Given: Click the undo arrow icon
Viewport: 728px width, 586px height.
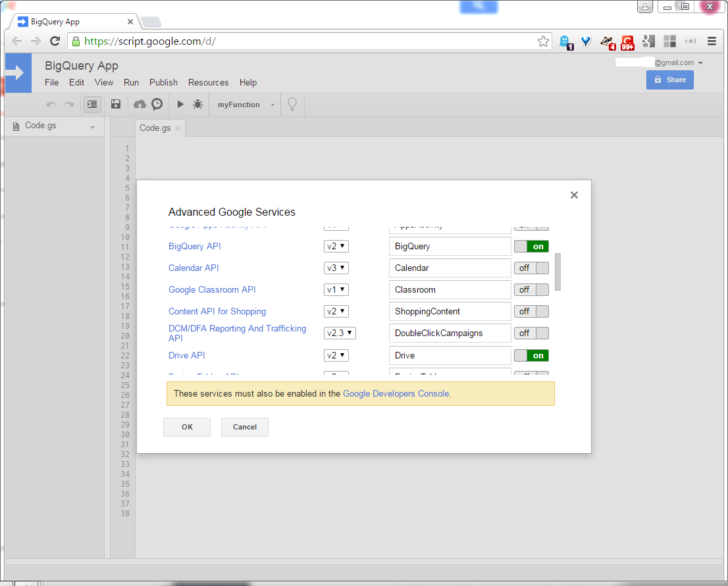Looking at the screenshot, I should [x=51, y=105].
